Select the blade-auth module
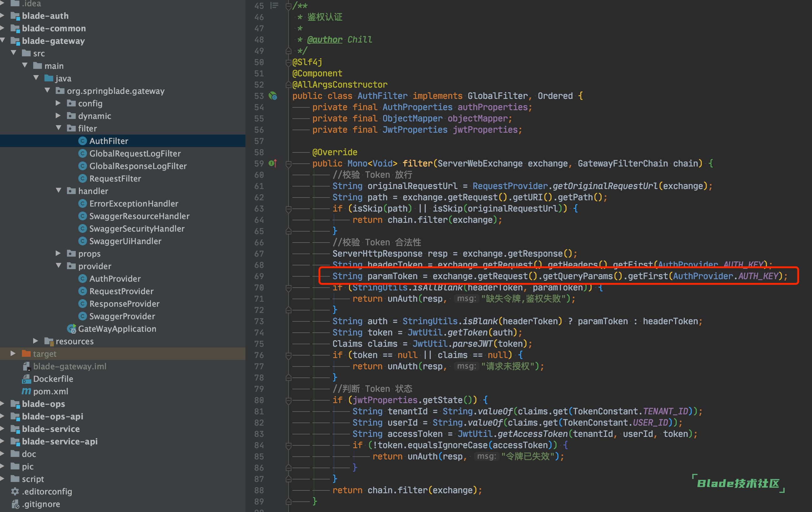This screenshot has height=512, width=812. point(45,16)
